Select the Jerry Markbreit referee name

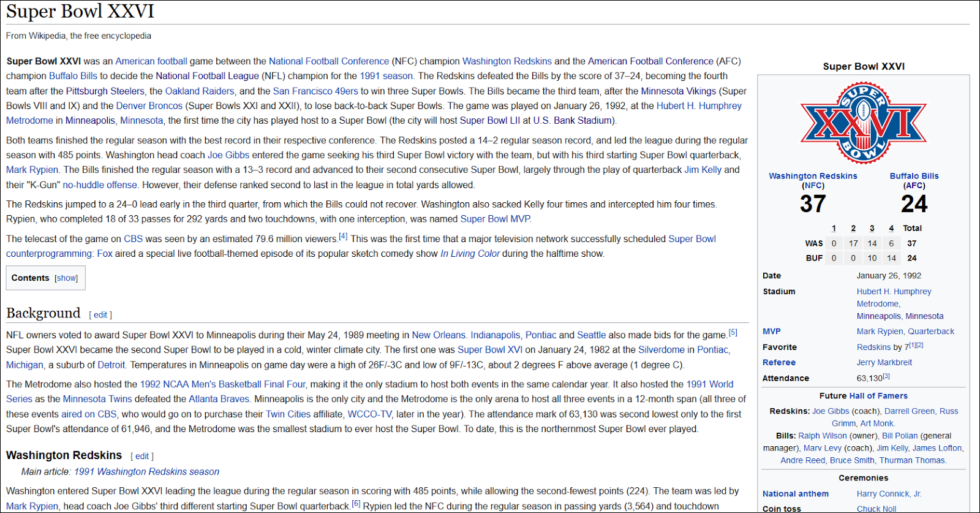pos(884,363)
